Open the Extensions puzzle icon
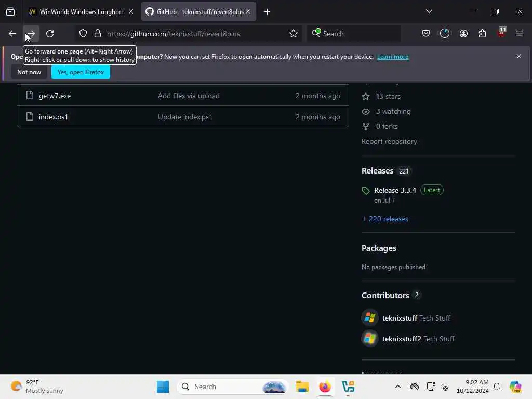Image resolution: width=532 pixels, height=399 pixels. click(x=482, y=34)
